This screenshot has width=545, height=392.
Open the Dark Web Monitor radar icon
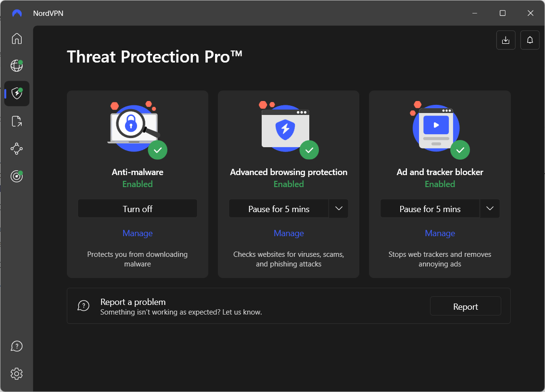coord(17,176)
